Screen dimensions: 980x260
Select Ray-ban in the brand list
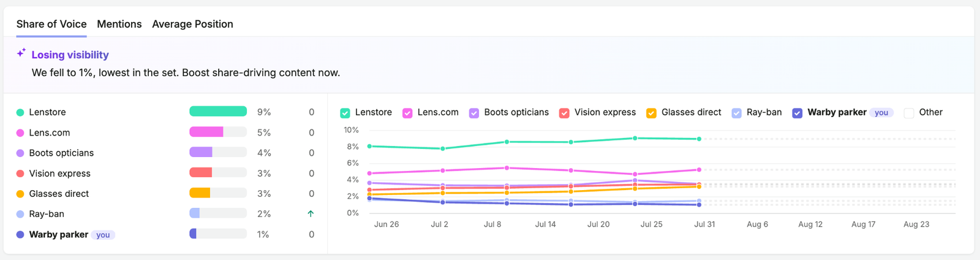[x=47, y=214]
